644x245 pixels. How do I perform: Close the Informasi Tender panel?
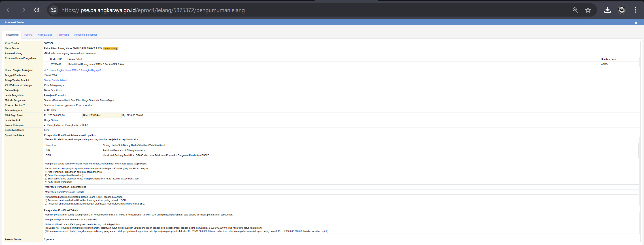click(x=636, y=23)
